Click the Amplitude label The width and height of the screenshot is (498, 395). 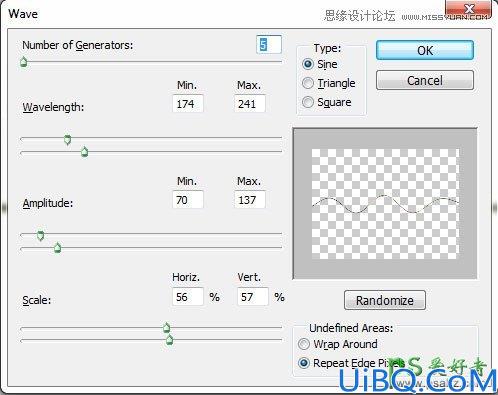coord(48,203)
